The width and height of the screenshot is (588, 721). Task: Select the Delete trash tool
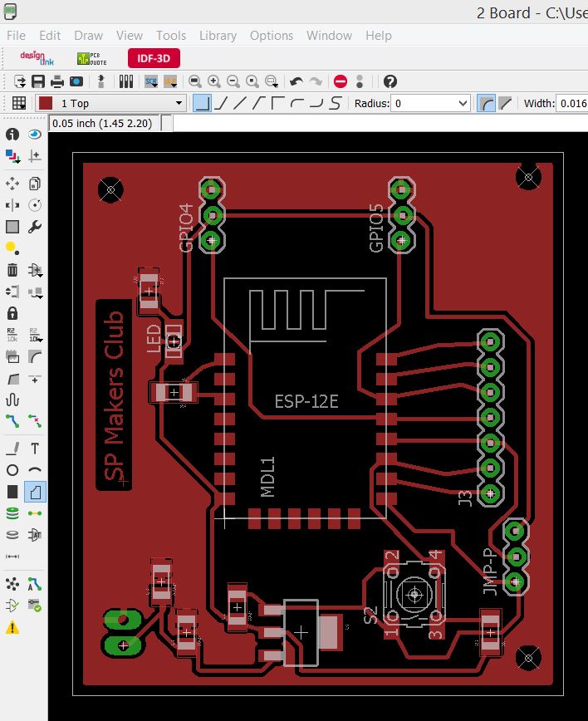pyautogui.click(x=12, y=270)
